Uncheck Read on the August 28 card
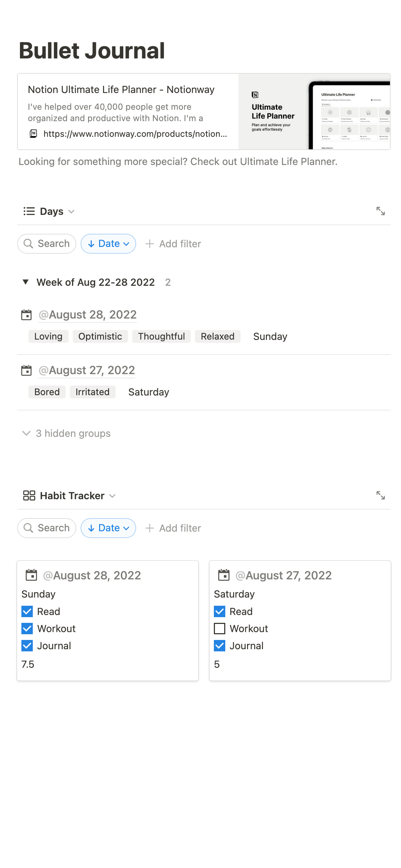 (27, 611)
